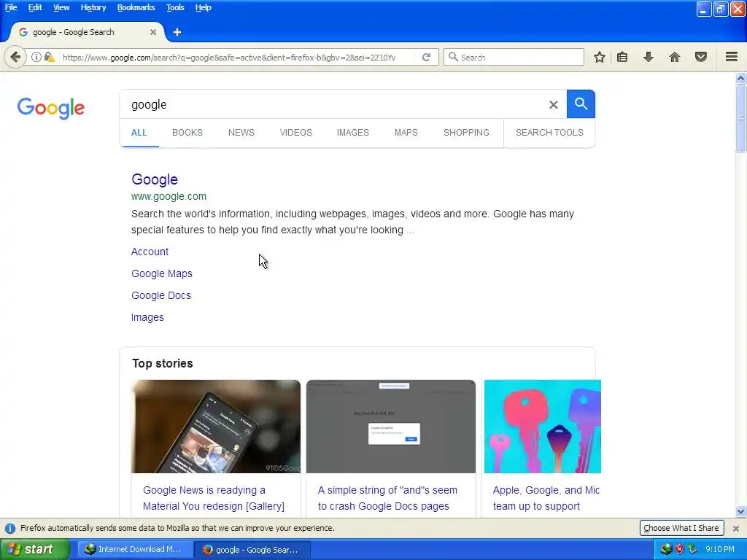Click the red shield security tray icon
The image size is (747, 560).
tap(679, 550)
